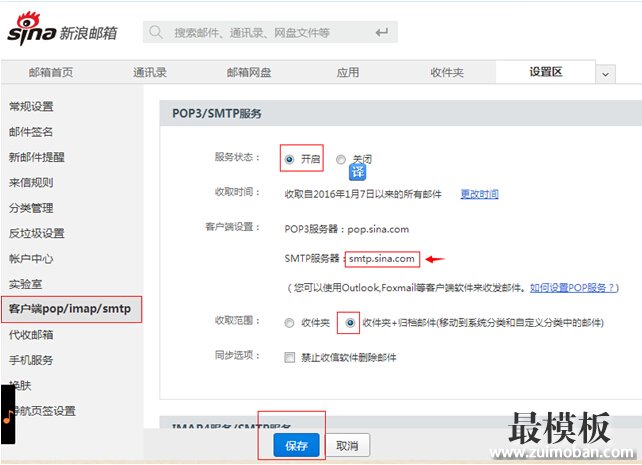
Task: Click the enter arrow in search box
Action: click(382, 32)
